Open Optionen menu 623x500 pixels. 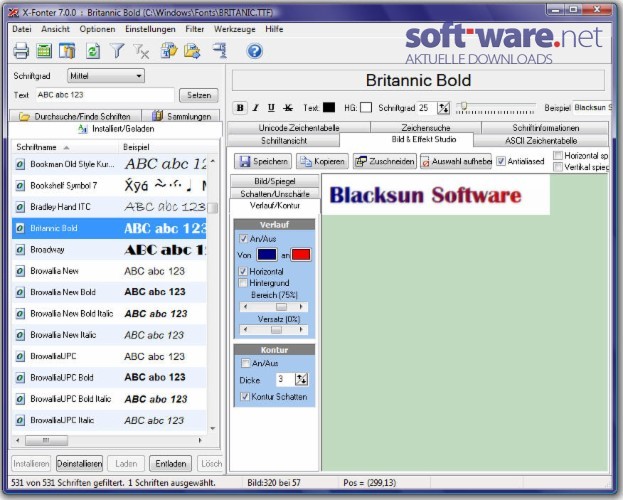(97, 29)
